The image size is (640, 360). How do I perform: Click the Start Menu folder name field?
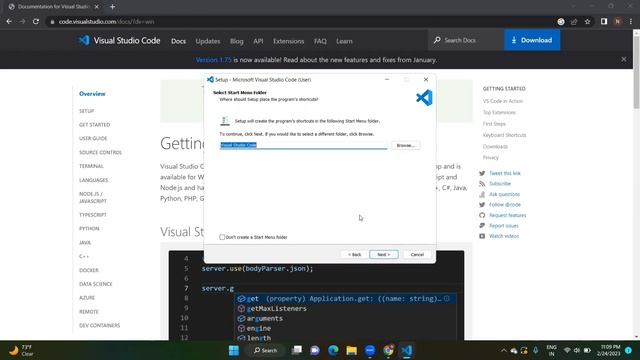303,145
